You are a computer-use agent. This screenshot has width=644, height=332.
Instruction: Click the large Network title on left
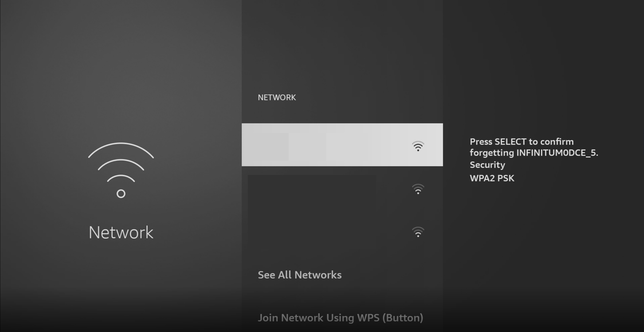click(121, 232)
